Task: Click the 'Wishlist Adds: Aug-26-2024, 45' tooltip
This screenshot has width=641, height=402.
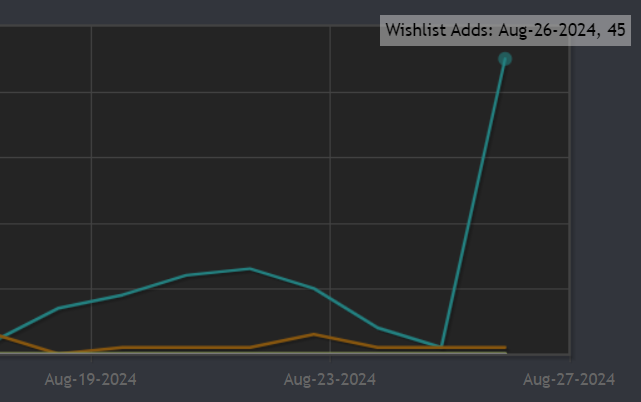Action: (x=505, y=31)
